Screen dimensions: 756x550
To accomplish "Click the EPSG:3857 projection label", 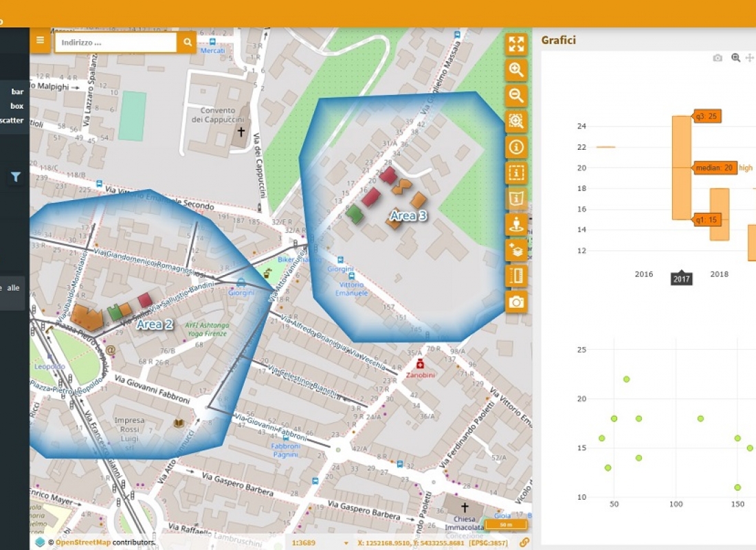I will coord(489,542).
